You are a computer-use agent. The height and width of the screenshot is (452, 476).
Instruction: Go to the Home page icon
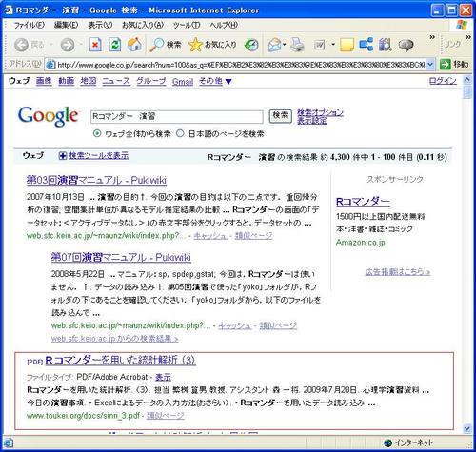tap(134, 45)
